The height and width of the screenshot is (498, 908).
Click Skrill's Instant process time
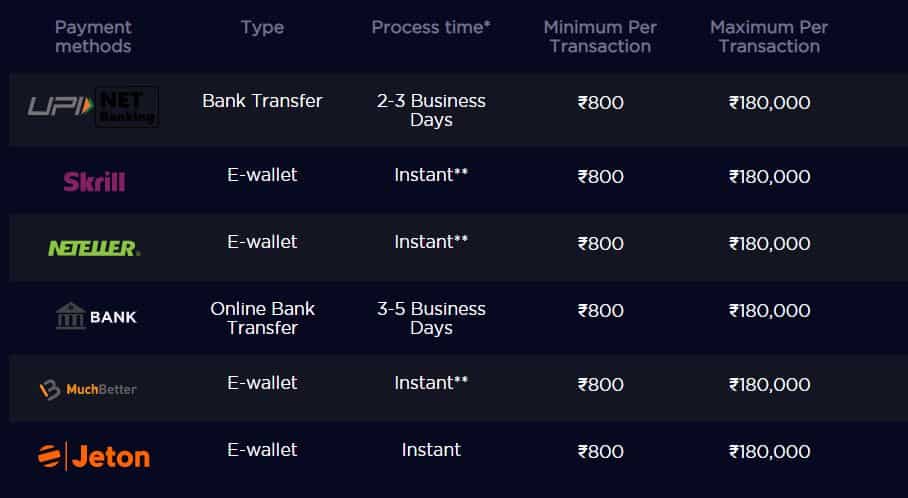431,175
